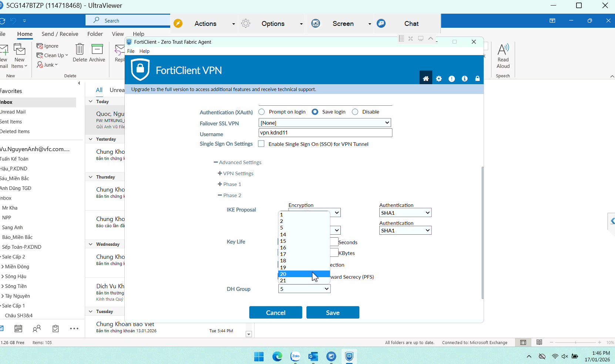Screen dimensions: 615x364
Task: Open the Zalo icon on the taskbar
Action: coord(295,356)
